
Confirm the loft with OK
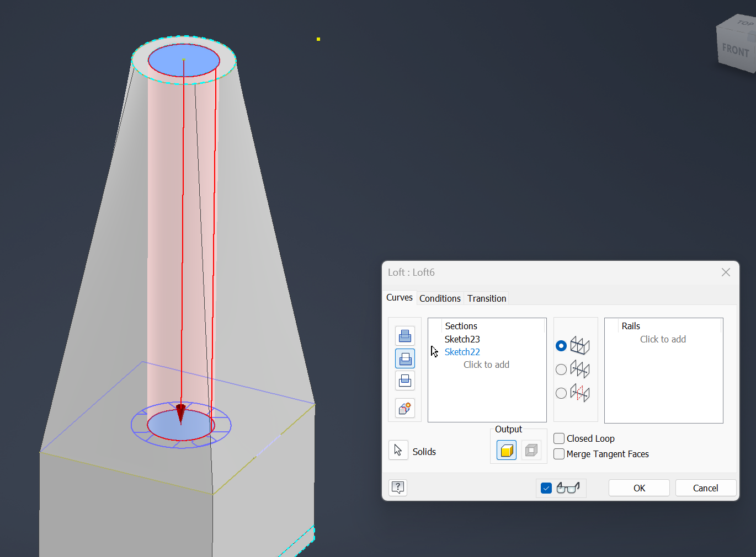(x=638, y=488)
